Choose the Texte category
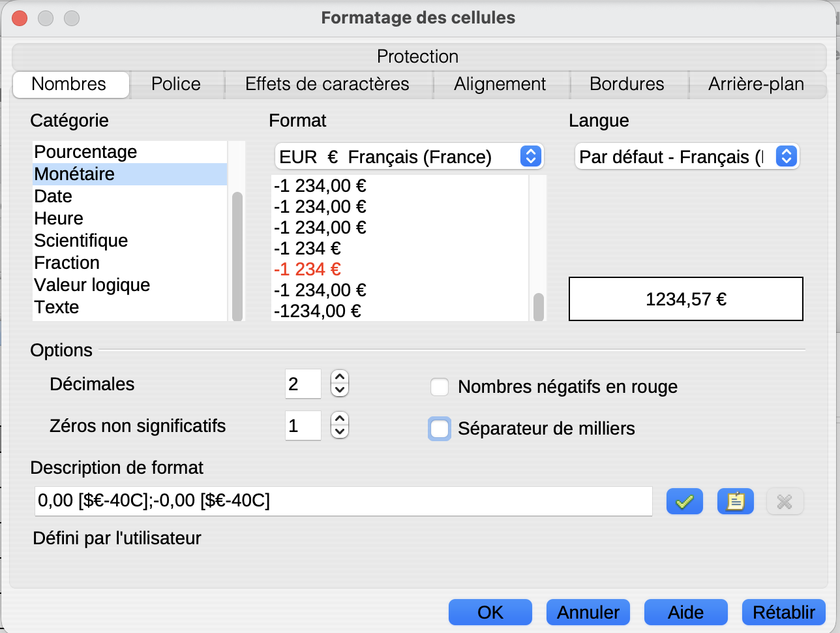 130,307
